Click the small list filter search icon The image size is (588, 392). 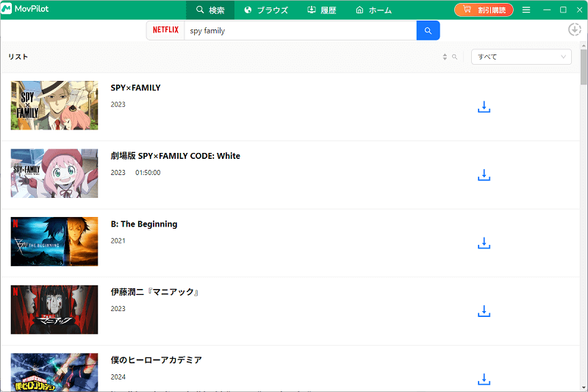(455, 57)
